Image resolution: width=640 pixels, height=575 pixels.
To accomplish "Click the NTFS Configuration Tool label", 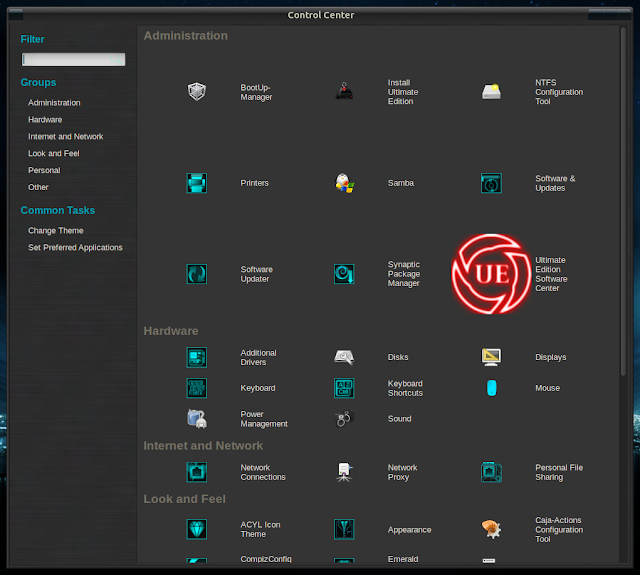I will 559,92.
